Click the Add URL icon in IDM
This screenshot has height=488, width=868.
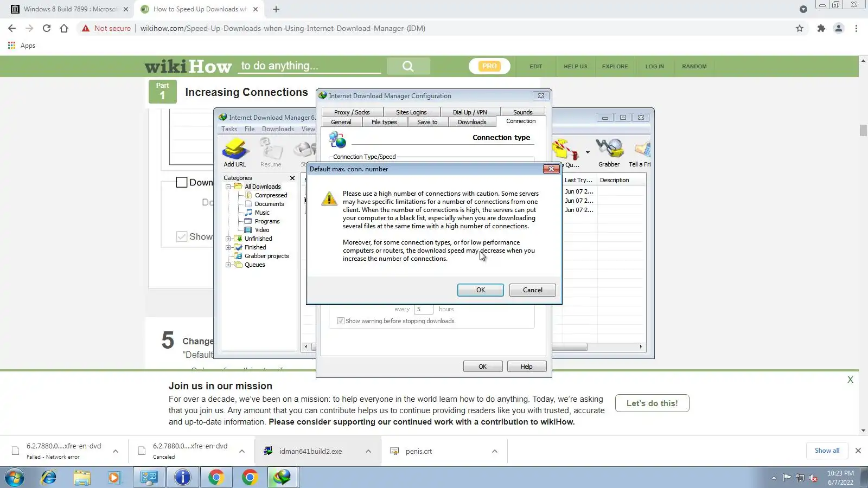(x=235, y=152)
